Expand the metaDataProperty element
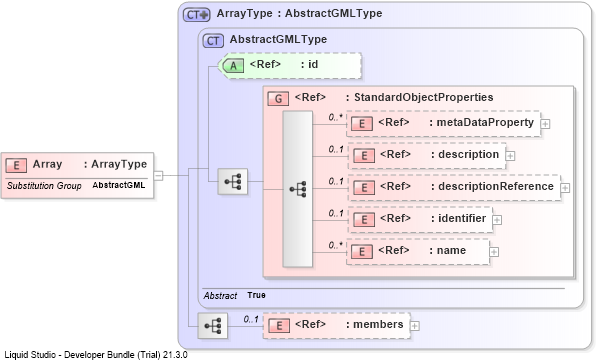596x360 pixels. pyautogui.click(x=545, y=124)
